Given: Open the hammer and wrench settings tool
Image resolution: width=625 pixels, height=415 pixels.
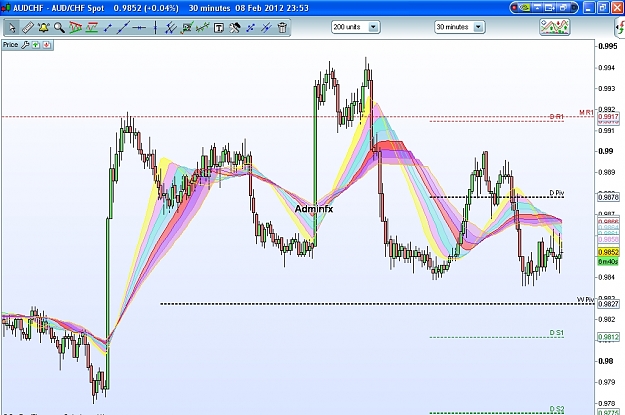Looking at the screenshot, I should (234, 28).
